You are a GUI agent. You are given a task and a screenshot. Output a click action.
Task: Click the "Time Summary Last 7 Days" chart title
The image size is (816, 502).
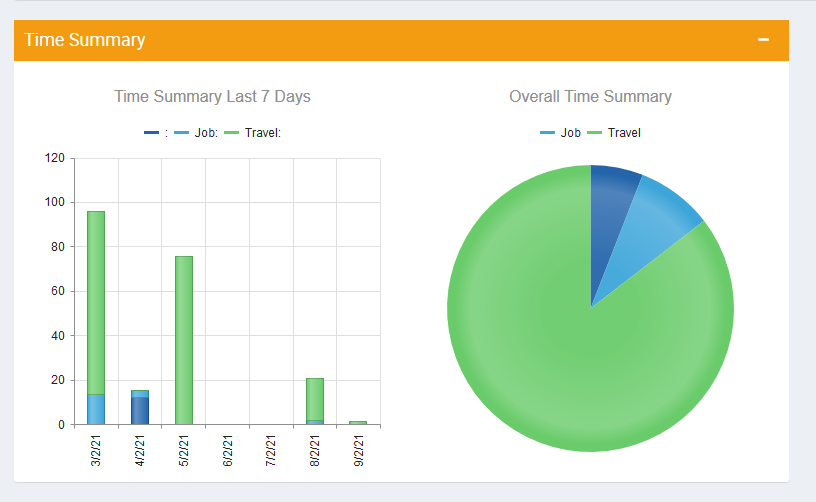[212, 97]
